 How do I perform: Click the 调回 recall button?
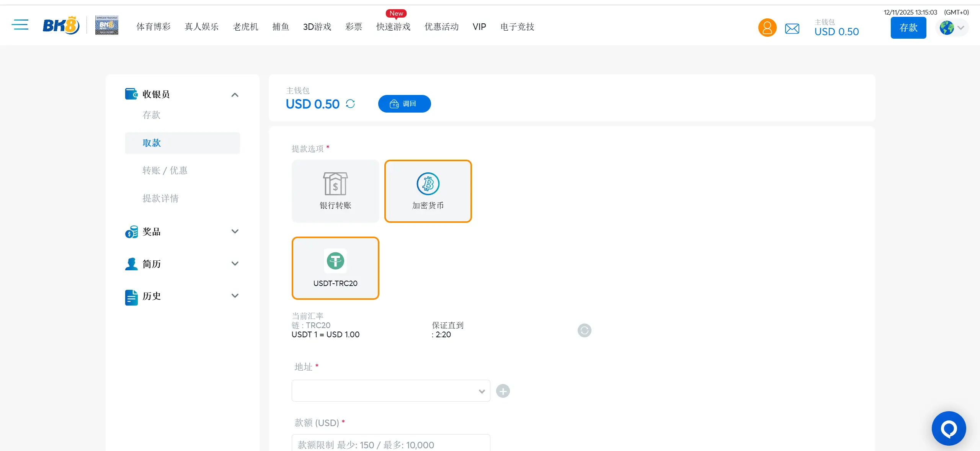[404, 103]
